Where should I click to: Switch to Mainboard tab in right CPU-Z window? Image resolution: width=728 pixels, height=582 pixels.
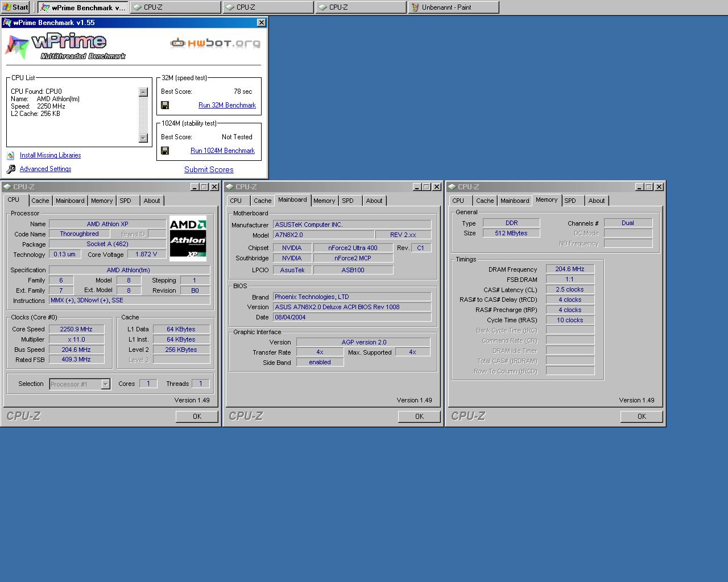[515, 201]
